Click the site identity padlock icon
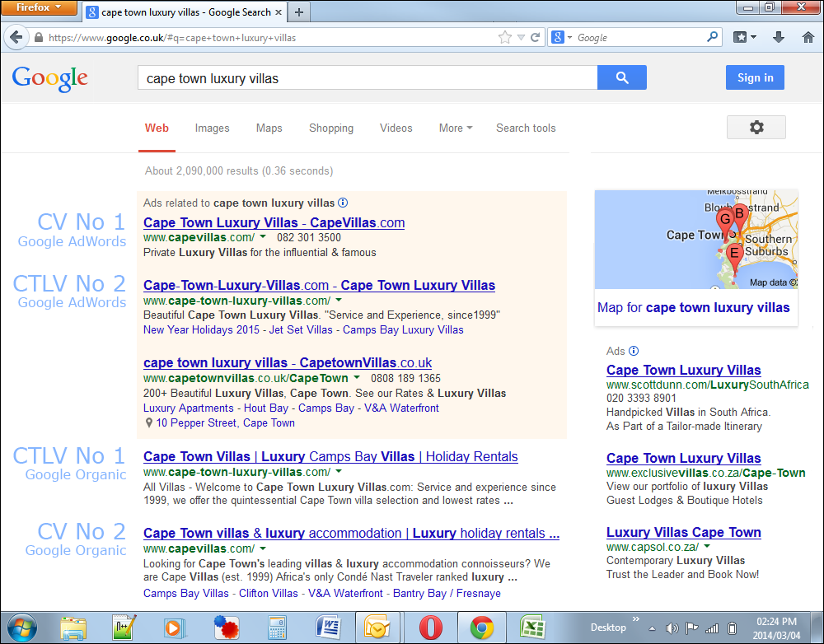This screenshot has width=824, height=644. pos(39,38)
